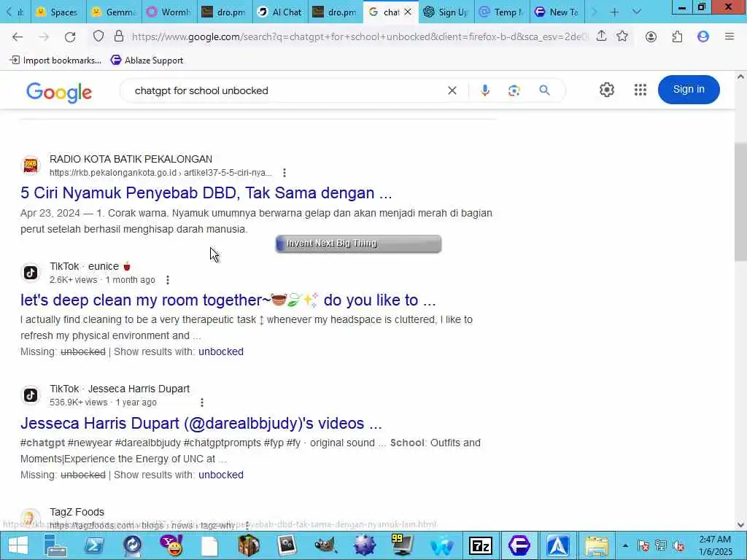Viewport: 747px width, 560px height.
Task: Submit search with the magnifier icon
Action: coord(544,90)
